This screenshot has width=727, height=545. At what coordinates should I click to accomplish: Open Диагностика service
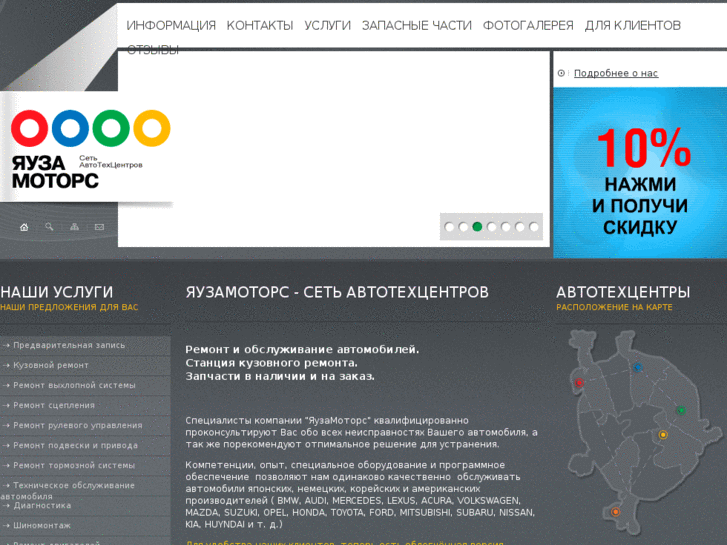tap(85, 506)
